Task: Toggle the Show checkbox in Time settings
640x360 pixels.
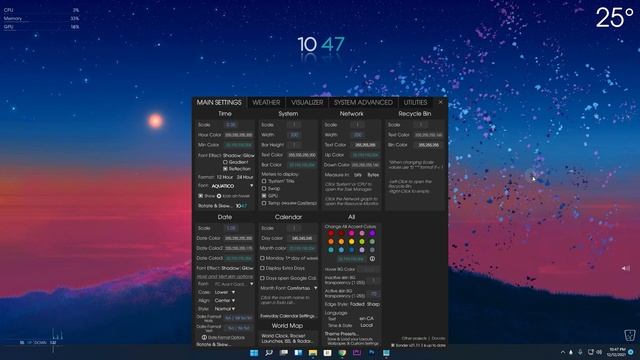Action: (200, 196)
